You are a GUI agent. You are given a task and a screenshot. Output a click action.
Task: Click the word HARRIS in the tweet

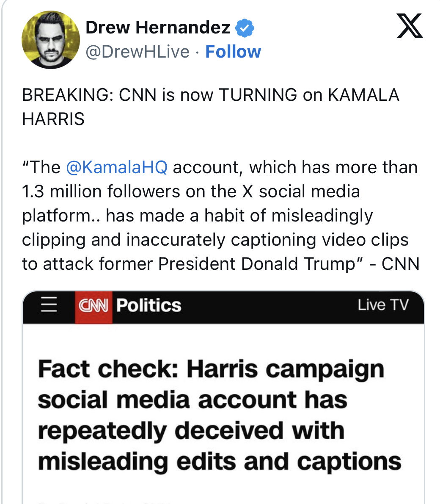point(53,119)
